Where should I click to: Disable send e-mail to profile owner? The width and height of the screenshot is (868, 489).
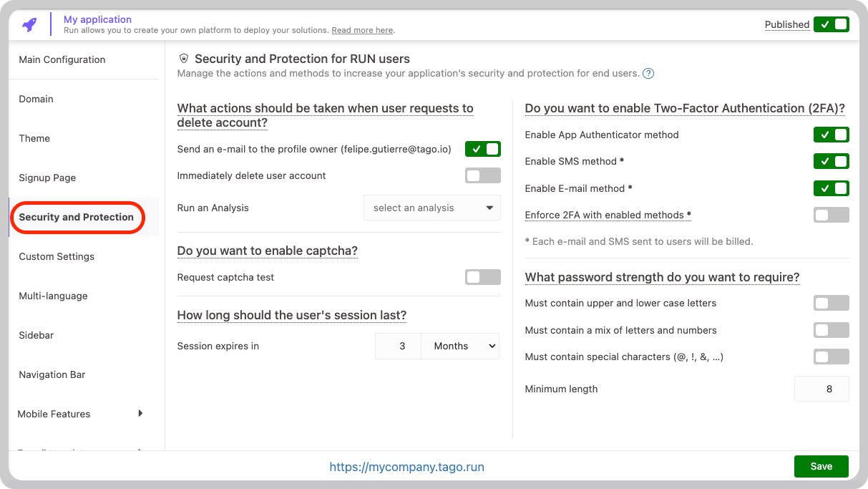483,149
